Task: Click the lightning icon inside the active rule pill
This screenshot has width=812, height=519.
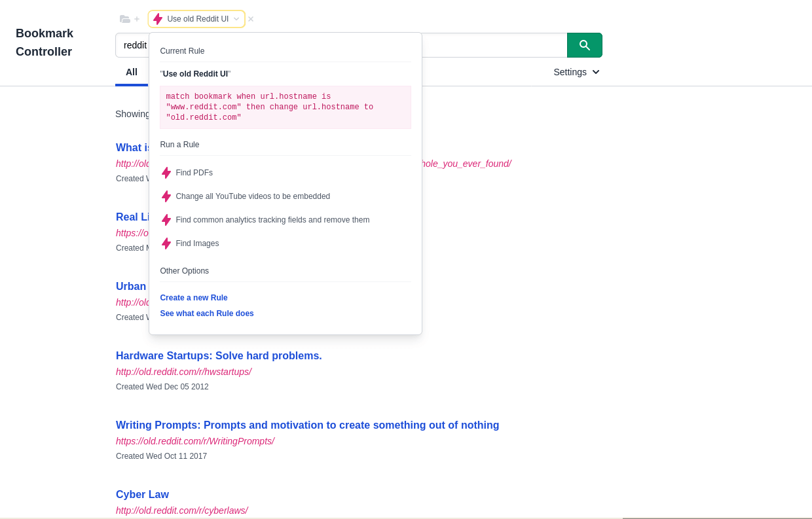Action: [x=158, y=19]
